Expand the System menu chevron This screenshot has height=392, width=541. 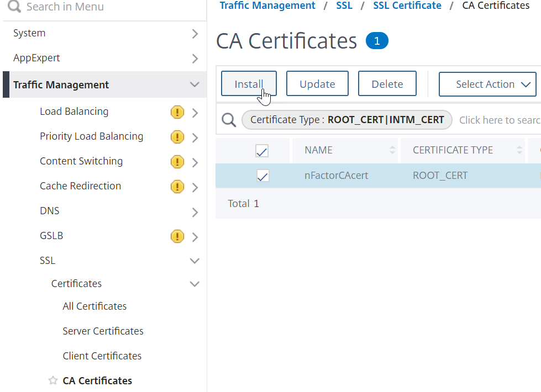pos(195,34)
